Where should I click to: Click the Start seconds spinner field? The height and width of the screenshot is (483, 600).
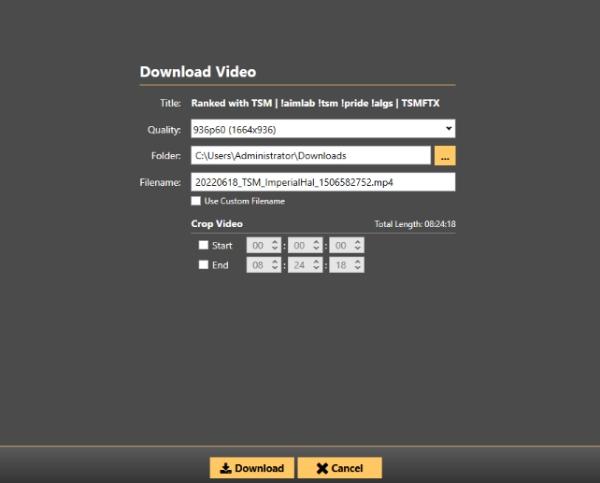(347, 245)
